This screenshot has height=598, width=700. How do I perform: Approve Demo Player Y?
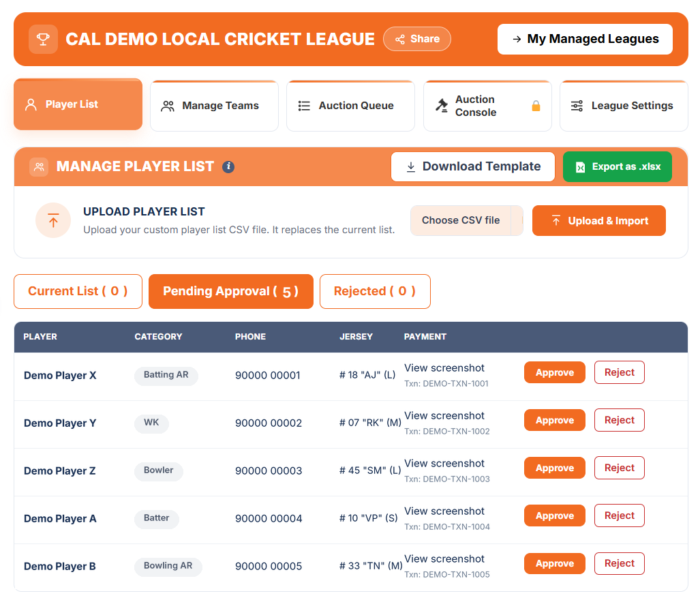(x=554, y=420)
